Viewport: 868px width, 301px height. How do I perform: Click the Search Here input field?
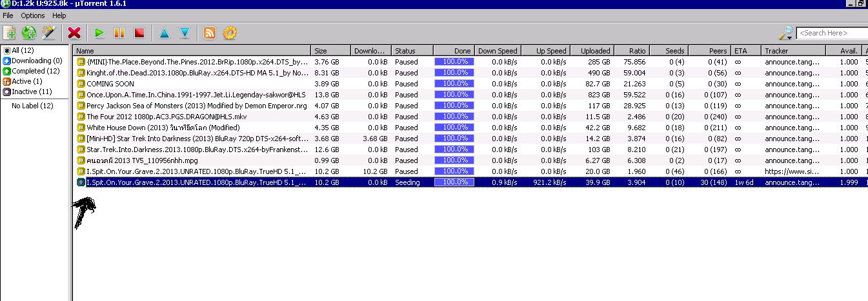click(832, 33)
